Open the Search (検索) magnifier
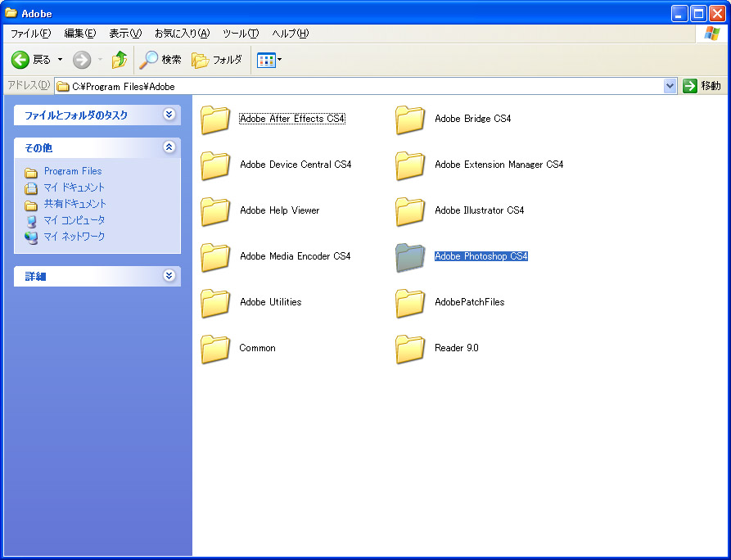The image size is (731, 560). click(149, 60)
